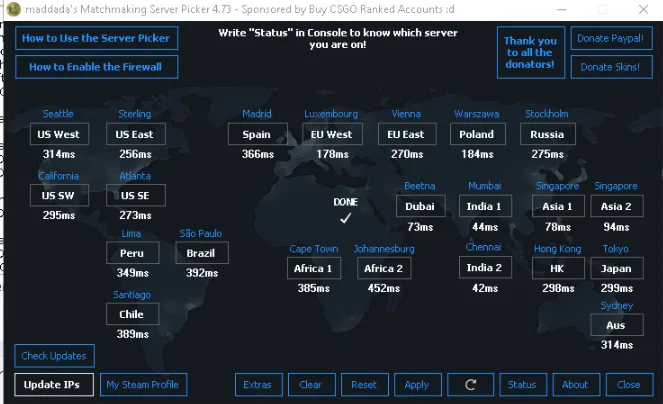The image size is (663, 404).
Task: Open How to Use the Server Picker
Action: click(x=97, y=39)
